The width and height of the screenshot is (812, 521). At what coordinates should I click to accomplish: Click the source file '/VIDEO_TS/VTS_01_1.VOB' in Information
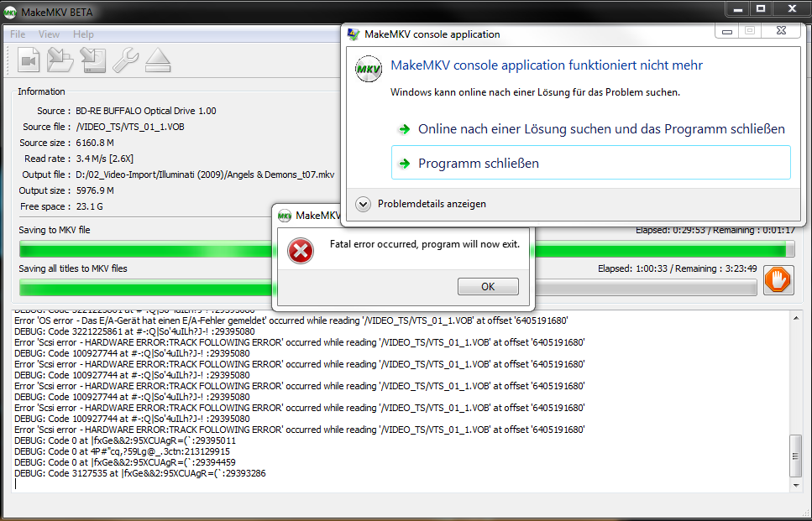click(130, 127)
